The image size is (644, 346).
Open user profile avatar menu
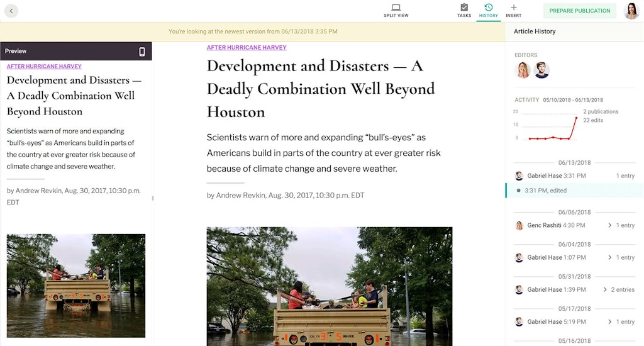coord(631,11)
